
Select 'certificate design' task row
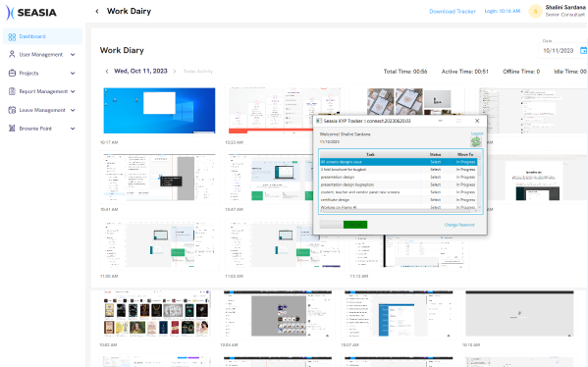399,200
